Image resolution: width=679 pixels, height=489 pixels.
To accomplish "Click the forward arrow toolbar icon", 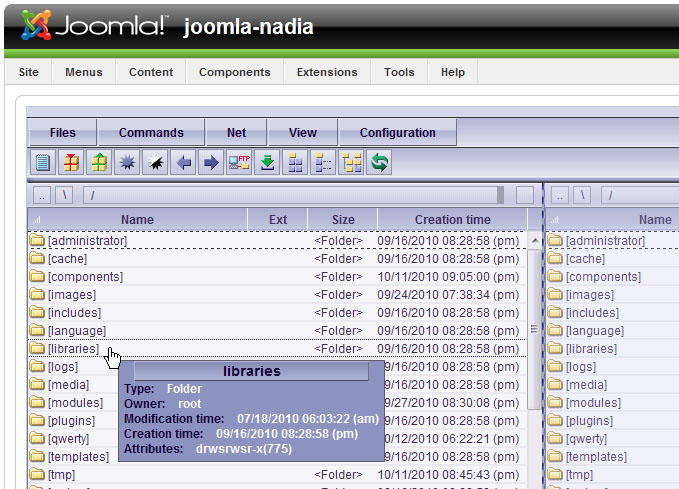I will tap(211, 163).
